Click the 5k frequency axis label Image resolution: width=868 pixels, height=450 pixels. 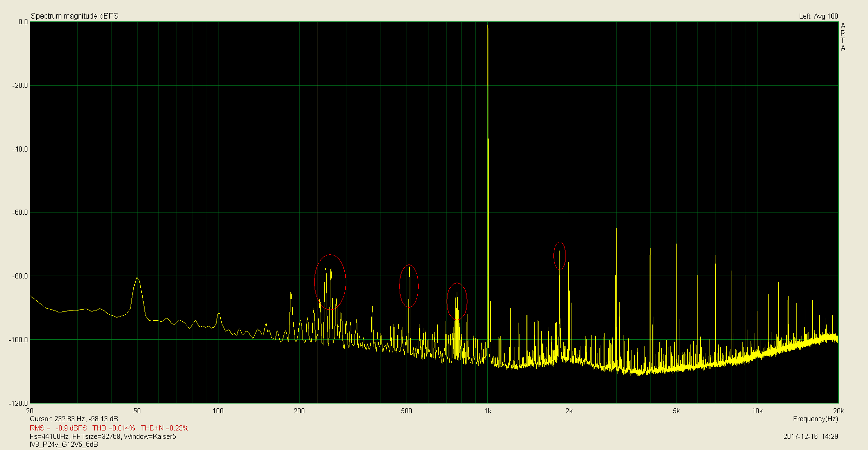[x=676, y=411]
